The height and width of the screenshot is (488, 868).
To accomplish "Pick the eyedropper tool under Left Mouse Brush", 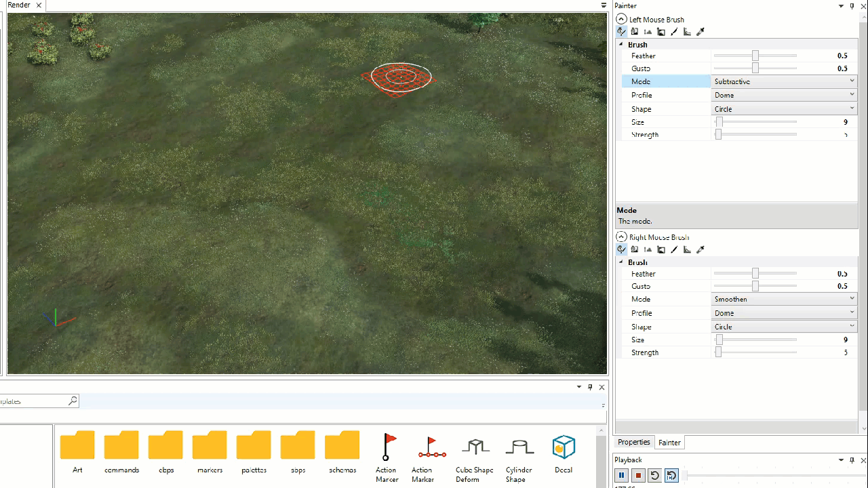I will tap(701, 32).
